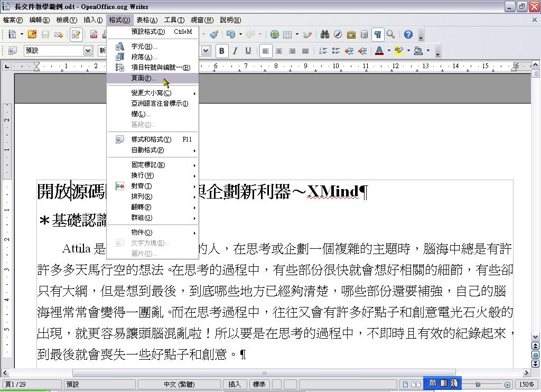
Task: Choose 段落(A)... menu entry
Action: pyautogui.click(x=153, y=57)
